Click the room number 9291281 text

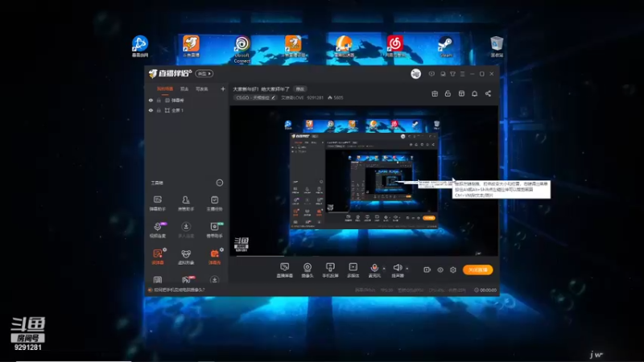(x=315, y=97)
